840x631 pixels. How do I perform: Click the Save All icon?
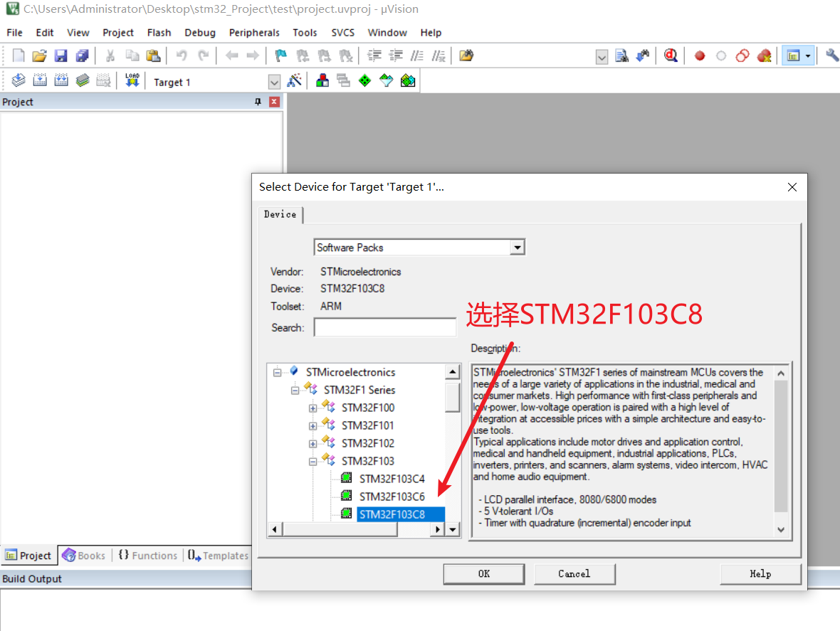[82, 55]
